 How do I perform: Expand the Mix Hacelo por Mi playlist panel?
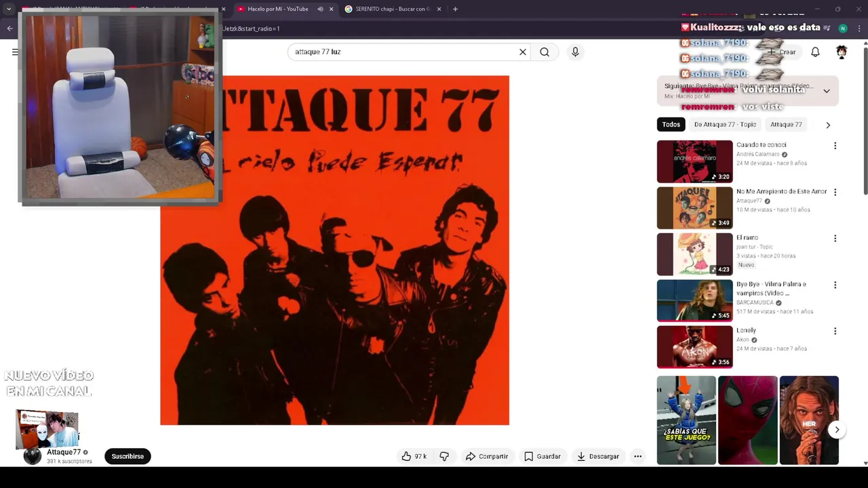coord(826,91)
